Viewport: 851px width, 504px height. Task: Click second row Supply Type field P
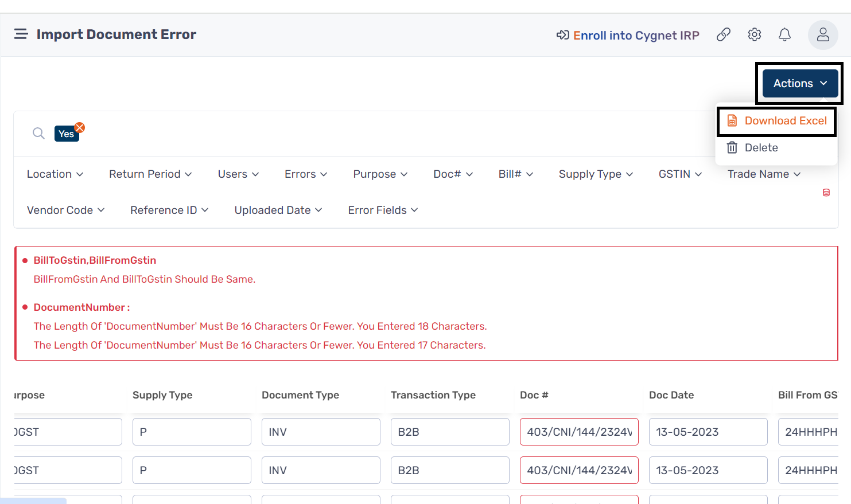coord(192,470)
